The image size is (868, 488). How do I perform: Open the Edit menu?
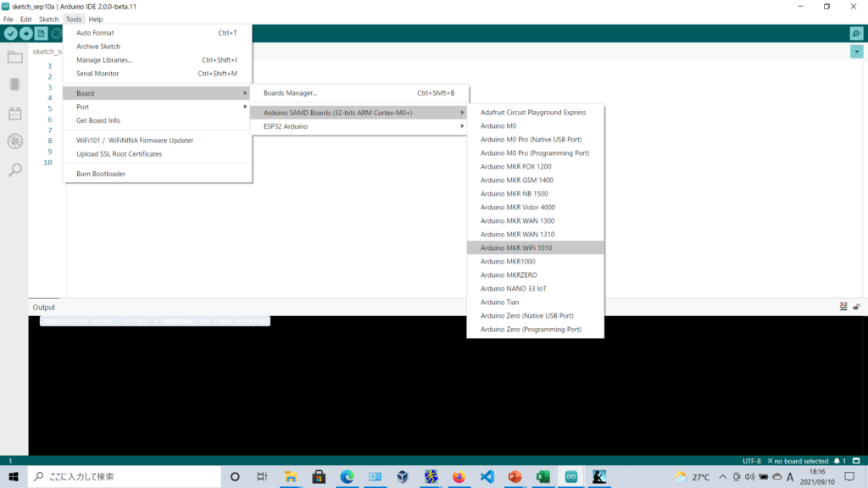coord(26,19)
